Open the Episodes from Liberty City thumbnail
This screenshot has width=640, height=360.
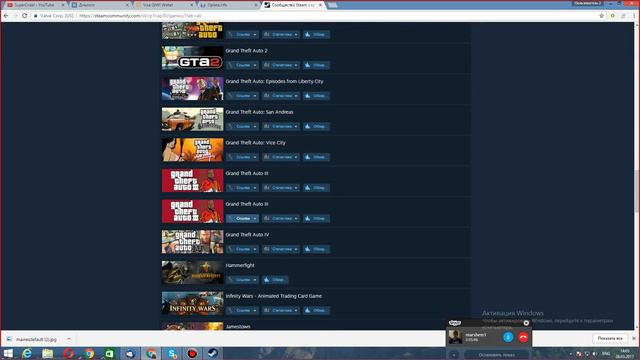[x=193, y=89]
